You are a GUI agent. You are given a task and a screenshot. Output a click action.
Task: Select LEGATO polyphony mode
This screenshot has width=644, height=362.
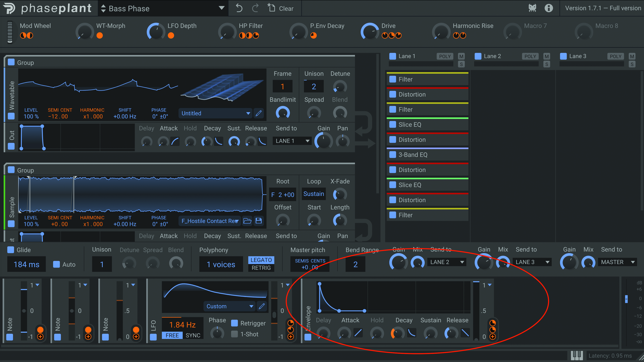tap(261, 260)
